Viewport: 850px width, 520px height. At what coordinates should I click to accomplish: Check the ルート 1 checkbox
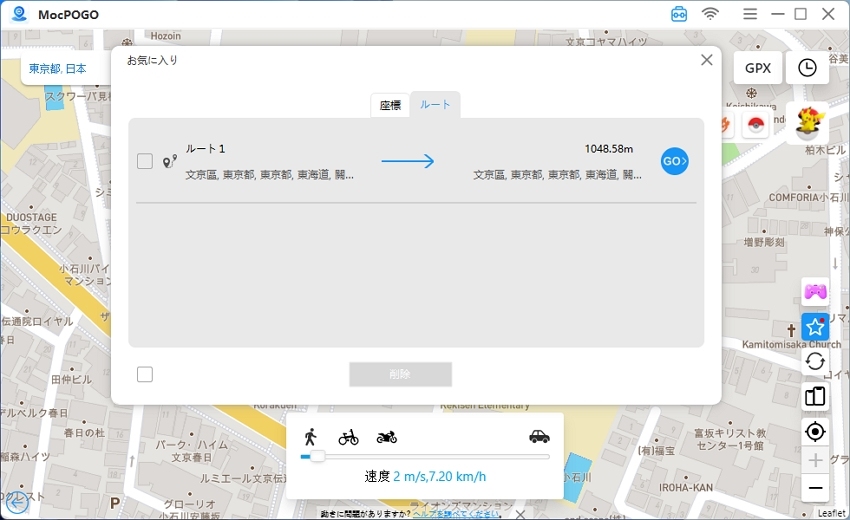[x=145, y=161]
